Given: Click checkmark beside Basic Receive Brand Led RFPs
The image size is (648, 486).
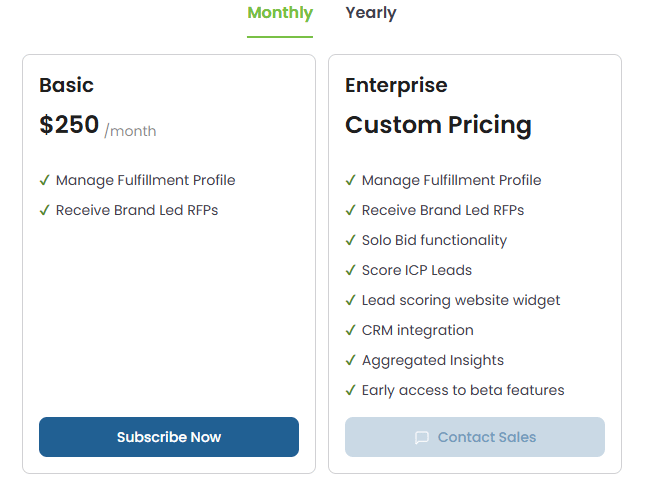Looking at the screenshot, I should (x=45, y=211).
